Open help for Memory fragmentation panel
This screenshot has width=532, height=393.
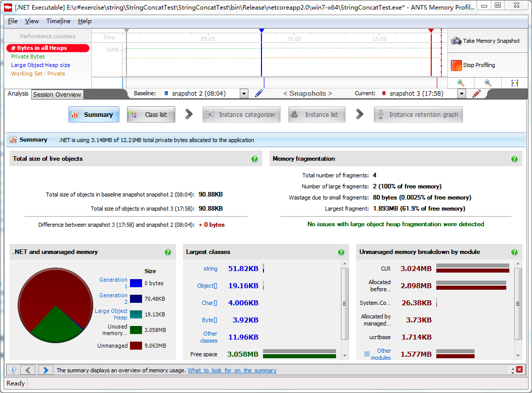click(514, 159)
